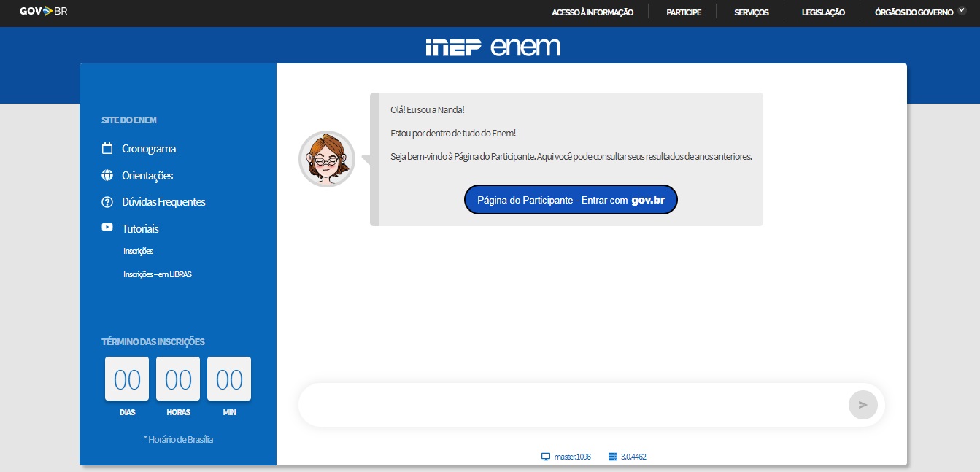This screenshot has width=980, height=472.
Task: Click the Tutoriais video play icon
Action: [107, 228]
